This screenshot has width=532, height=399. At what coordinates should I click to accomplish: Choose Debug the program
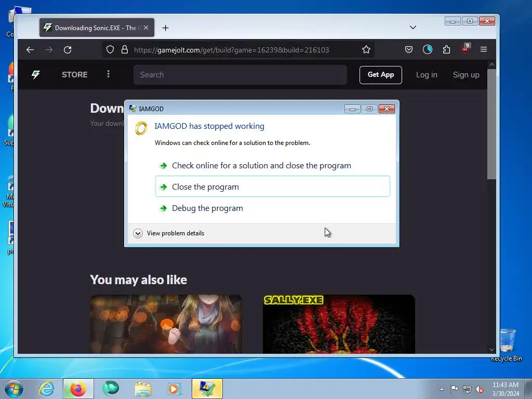point(273,208)
